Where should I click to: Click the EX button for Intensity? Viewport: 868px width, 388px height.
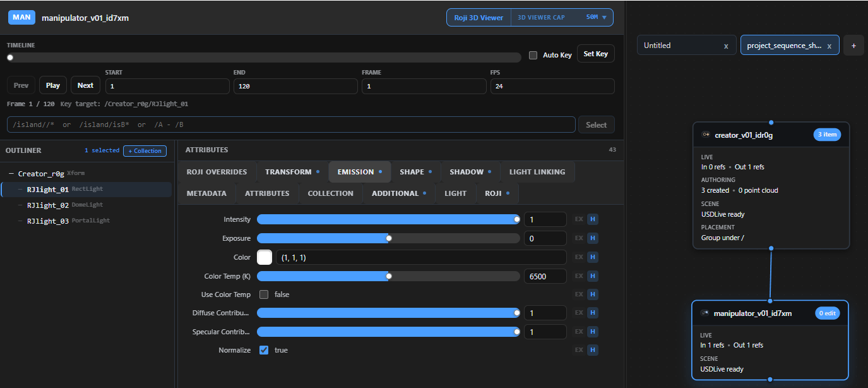579,219
